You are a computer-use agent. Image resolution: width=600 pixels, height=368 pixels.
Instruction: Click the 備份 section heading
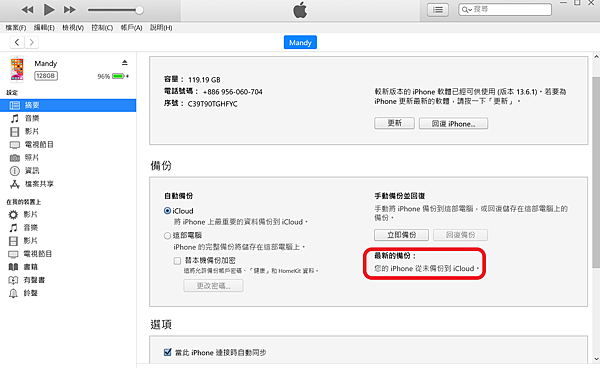(161, 166)
